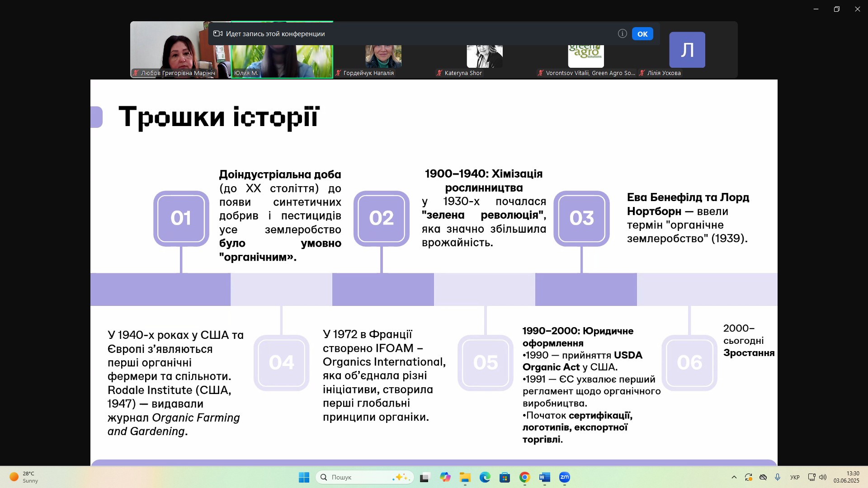Switch to Zoom app in the taskbar
Image resolution: width=868 pixels, height=488 pixels.
pos(565,477)
